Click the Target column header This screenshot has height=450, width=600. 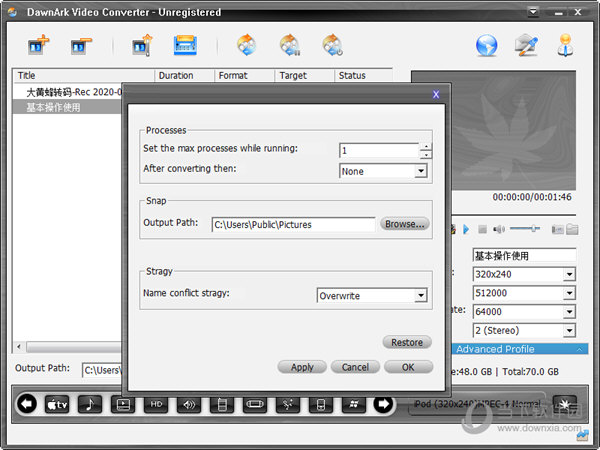tap(305, 75)
